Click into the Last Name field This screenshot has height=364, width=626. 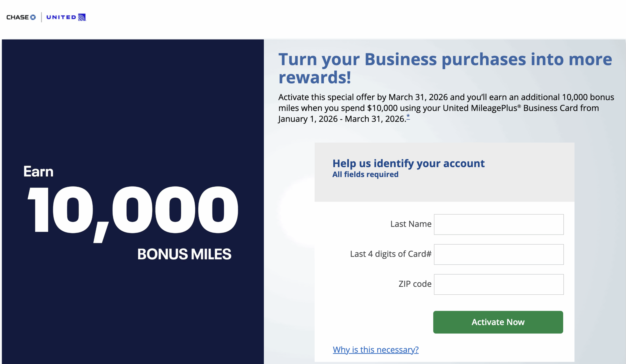pyautogui.click(x=499, y=224)
